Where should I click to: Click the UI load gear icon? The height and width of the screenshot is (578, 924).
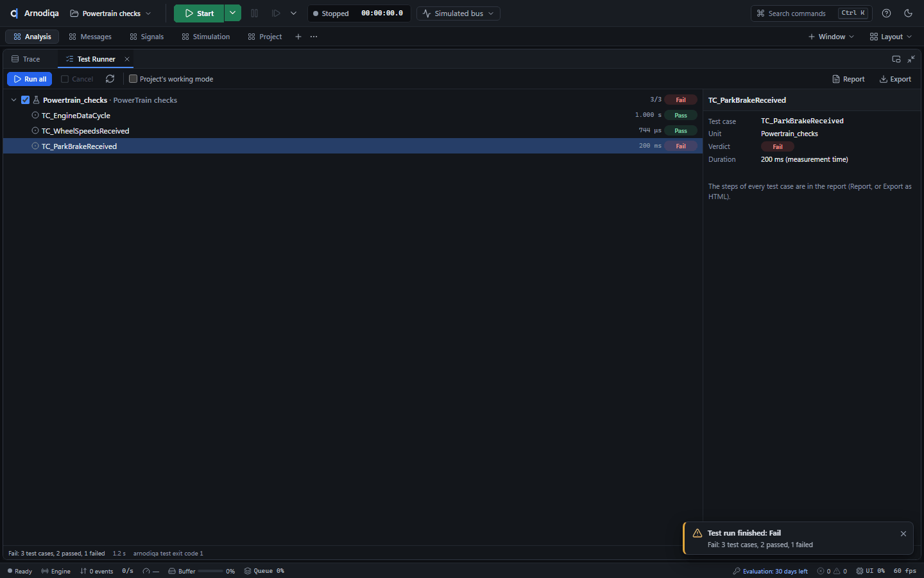pyautogui.click(x=860, y=571)
